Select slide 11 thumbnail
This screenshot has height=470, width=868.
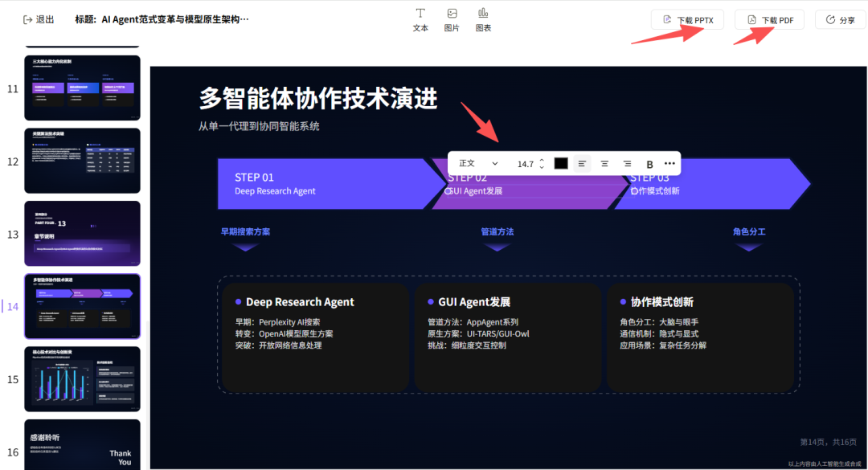(83, 88)
